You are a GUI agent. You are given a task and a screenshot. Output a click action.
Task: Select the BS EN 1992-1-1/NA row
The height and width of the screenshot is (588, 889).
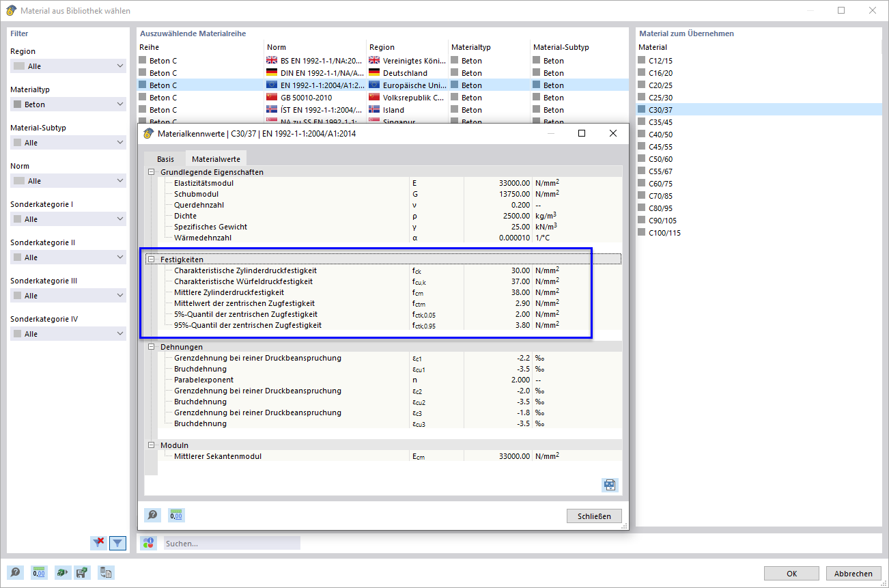382,60
